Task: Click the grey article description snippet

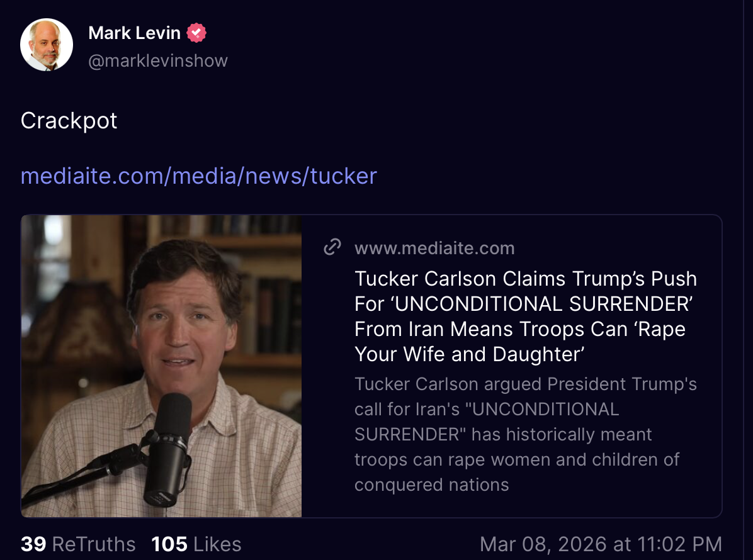Action: pos(525,434)
